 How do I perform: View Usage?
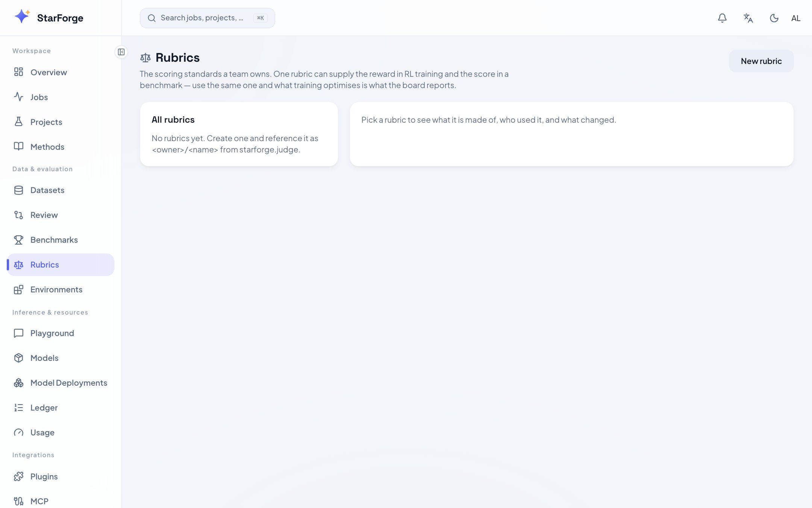(61, 432)
